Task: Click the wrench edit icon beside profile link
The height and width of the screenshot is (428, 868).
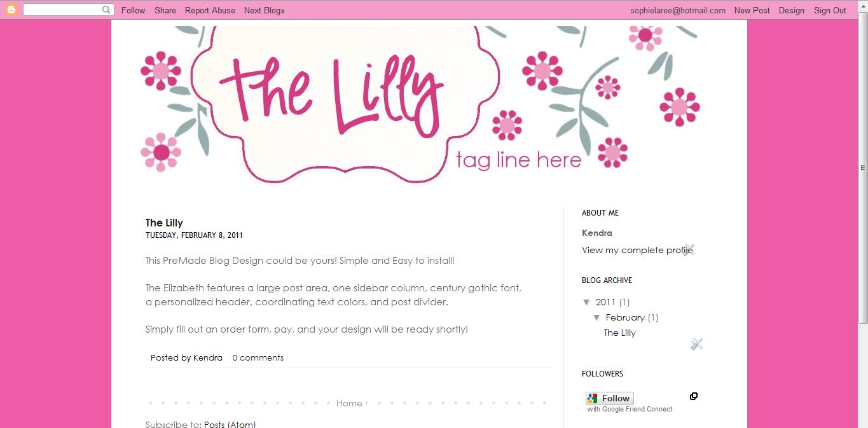Action: 688,250
